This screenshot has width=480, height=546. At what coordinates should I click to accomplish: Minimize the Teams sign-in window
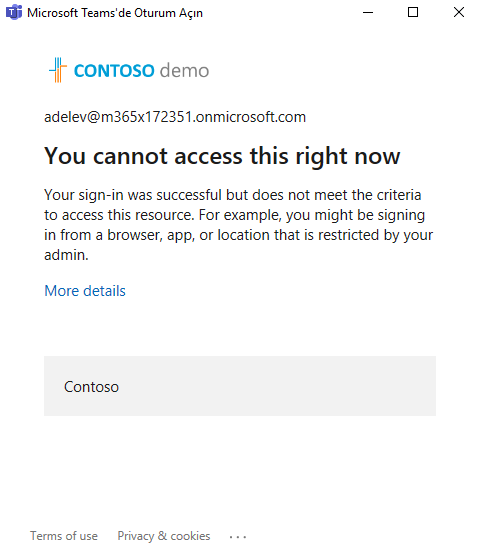(368, 13)
